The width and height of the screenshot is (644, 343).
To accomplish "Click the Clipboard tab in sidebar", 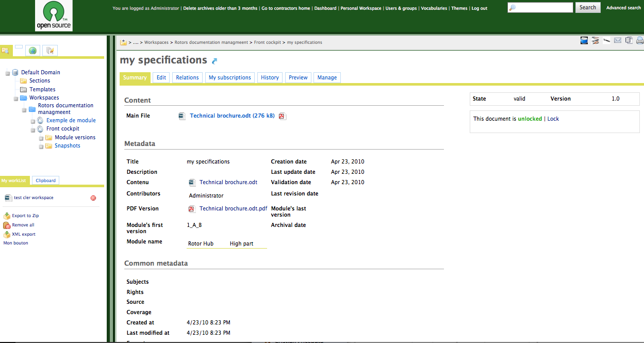I will (45, 180).
